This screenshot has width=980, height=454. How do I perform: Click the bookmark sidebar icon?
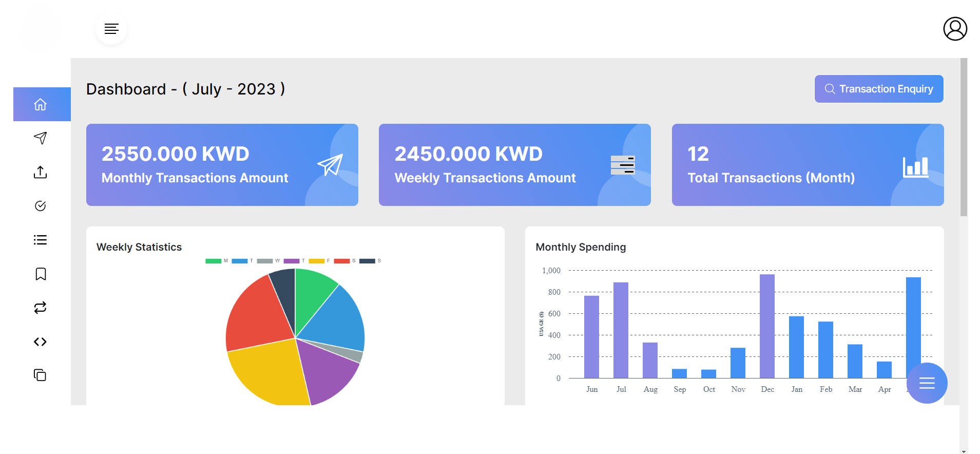(41, 274)
